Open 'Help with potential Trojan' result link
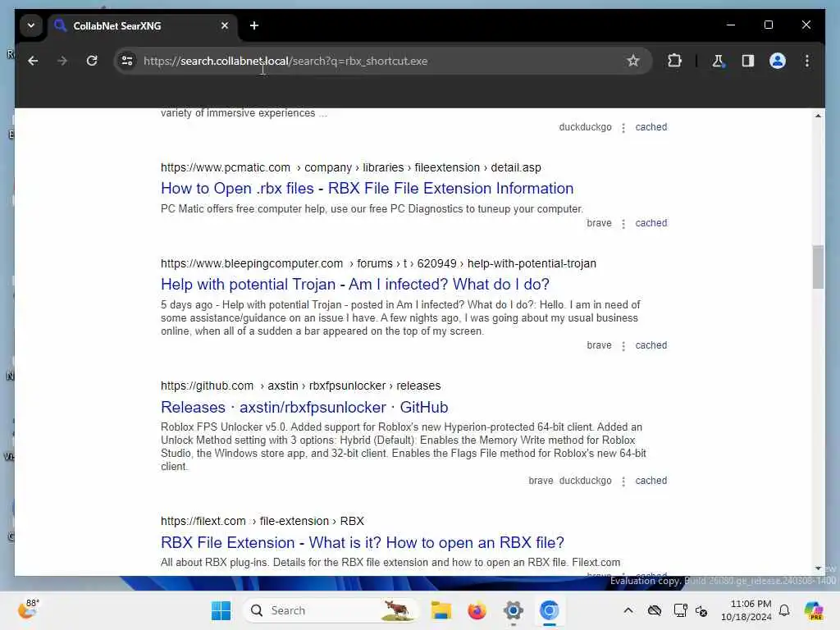 355,285
